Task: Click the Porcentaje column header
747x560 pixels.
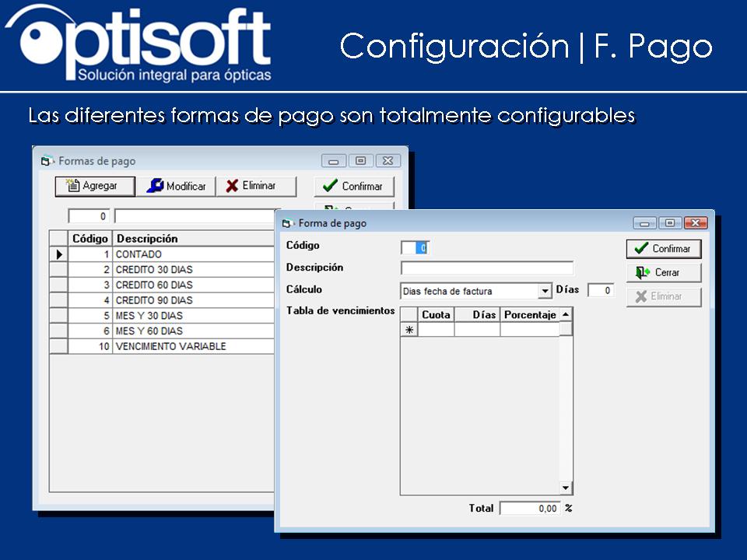Action: click(x=532, y=314)
